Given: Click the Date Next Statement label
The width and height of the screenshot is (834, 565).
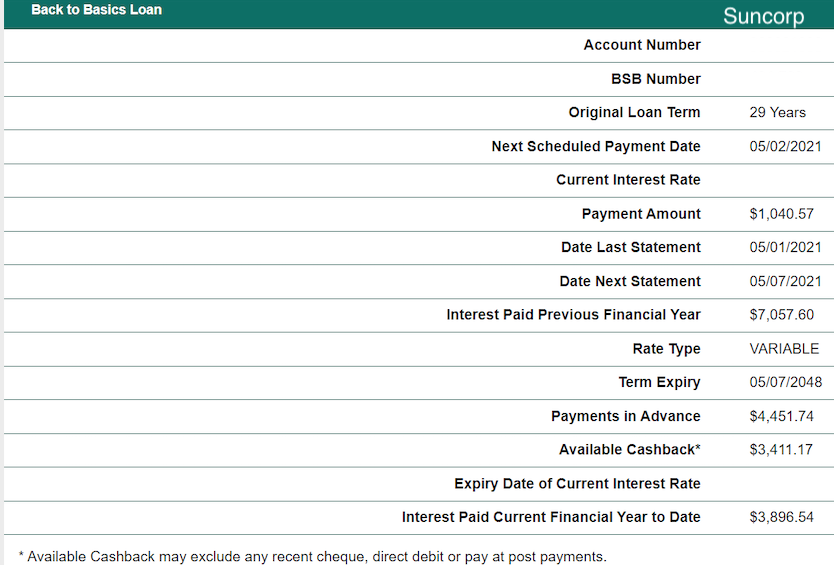Looking at the screenshot, I should coord(630,281).
